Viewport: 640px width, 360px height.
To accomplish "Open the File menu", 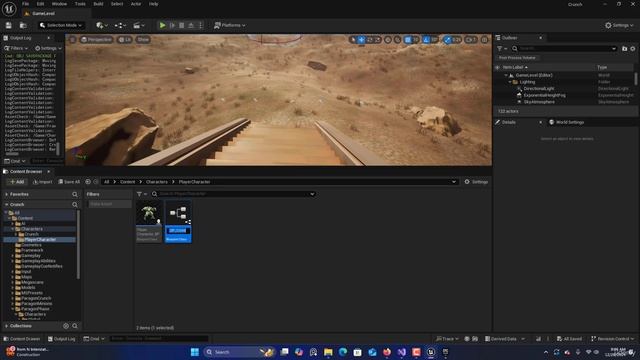I will [x=25, y=4].
